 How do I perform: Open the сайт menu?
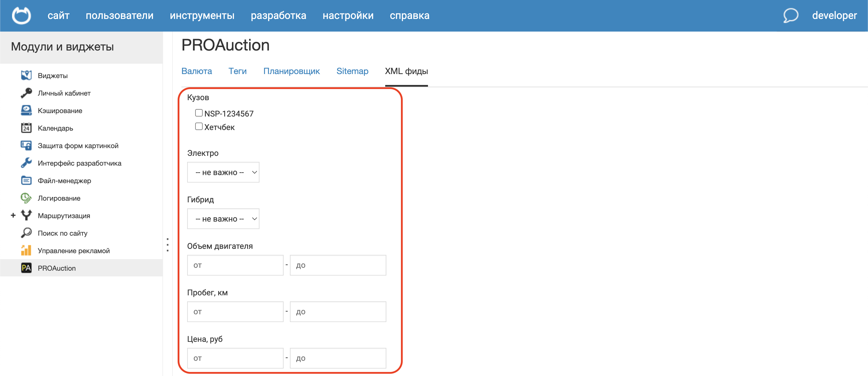click(x=58, y=15)
